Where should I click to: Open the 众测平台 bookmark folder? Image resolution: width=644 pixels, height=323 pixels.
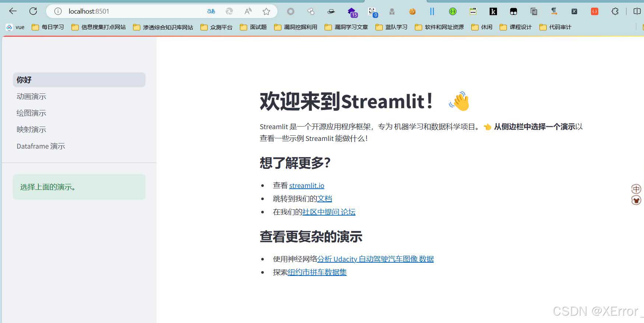point(216,27)
